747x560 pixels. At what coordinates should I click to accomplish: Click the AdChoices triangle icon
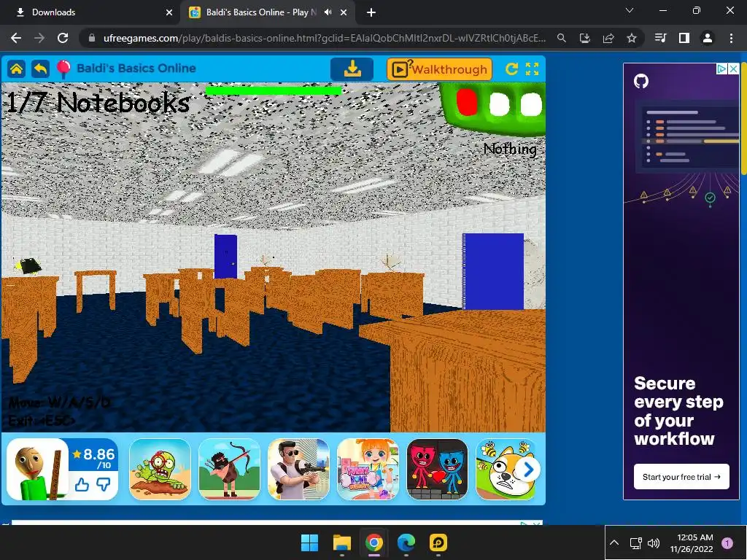pos(722,69)
